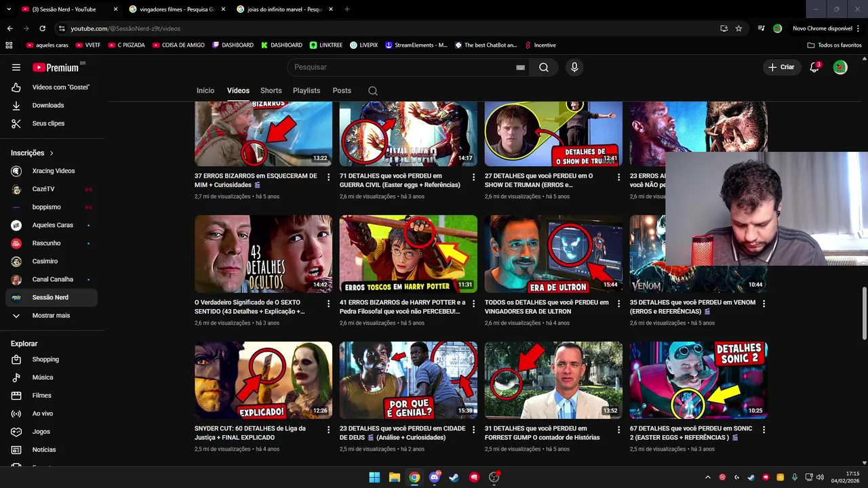Click the Criar button
868x488 pixels.
(x=781, y=67)
